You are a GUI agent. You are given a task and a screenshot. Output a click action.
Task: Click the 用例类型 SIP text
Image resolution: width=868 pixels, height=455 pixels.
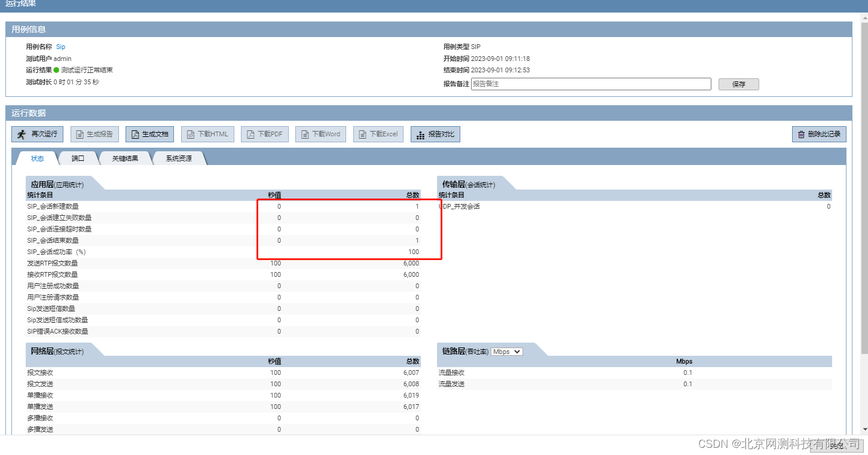coord(462,47)
